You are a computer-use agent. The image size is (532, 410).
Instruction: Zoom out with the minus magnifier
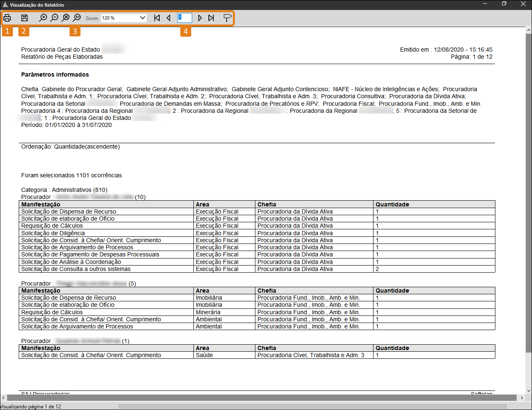[54, 18]
